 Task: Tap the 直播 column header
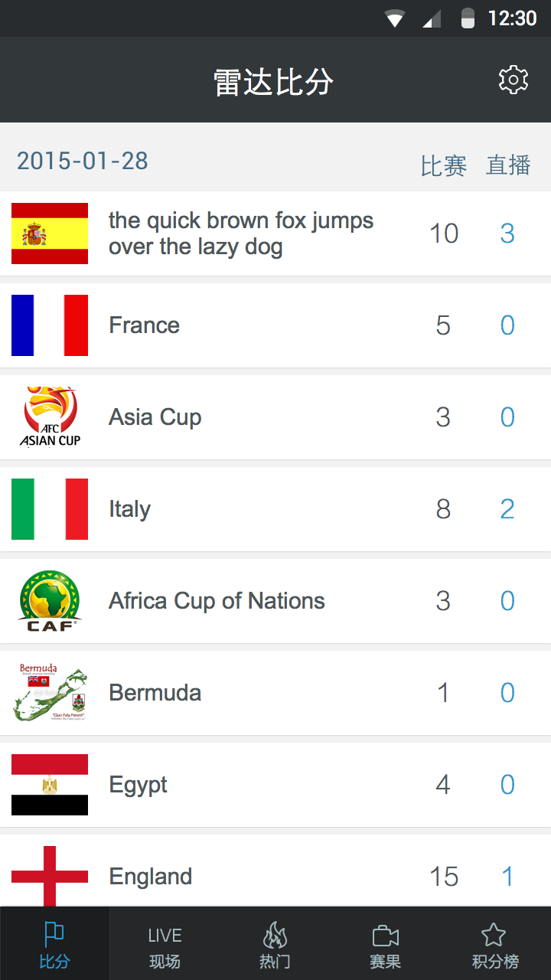(508, 165)
